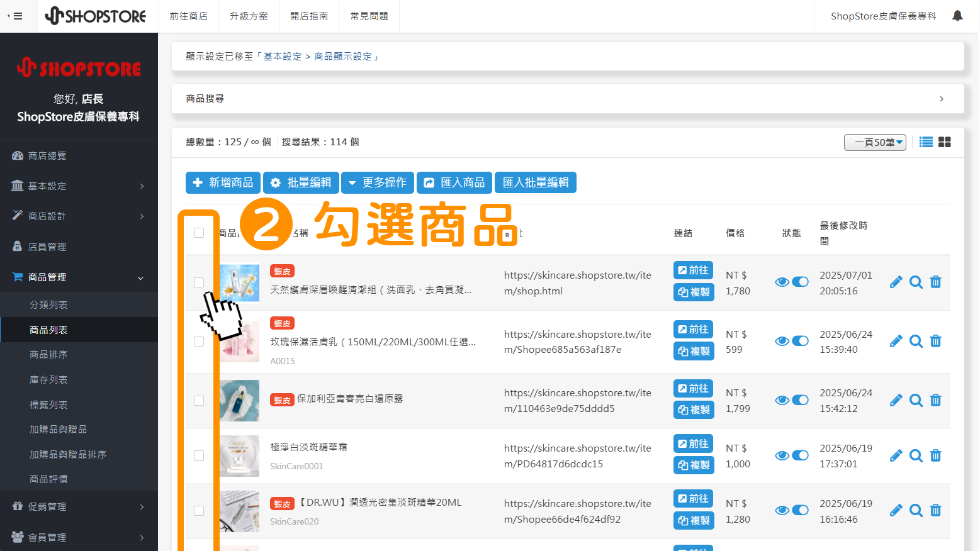Toggle status switch for 玫瑰保濕活膚乳
The height and width of the screenshot is (551, 980).
800,341
